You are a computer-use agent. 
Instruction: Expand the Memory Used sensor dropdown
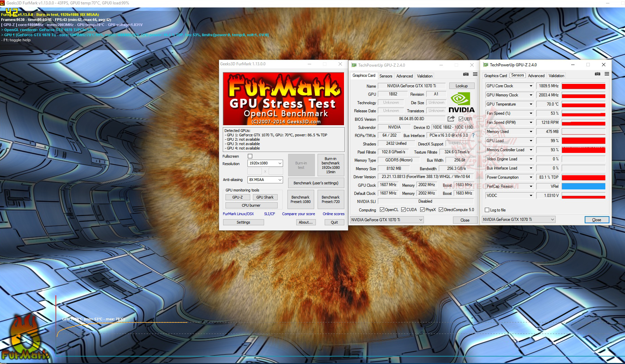click(531, 132)
